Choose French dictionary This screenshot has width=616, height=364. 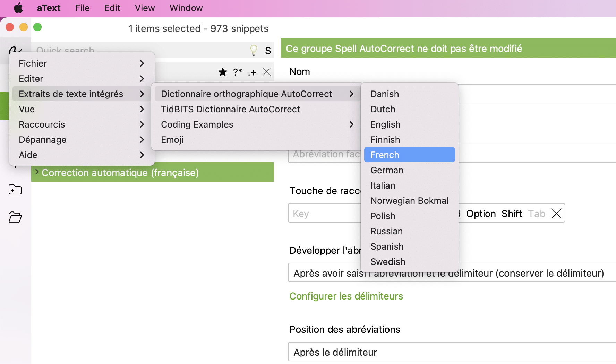410,155
